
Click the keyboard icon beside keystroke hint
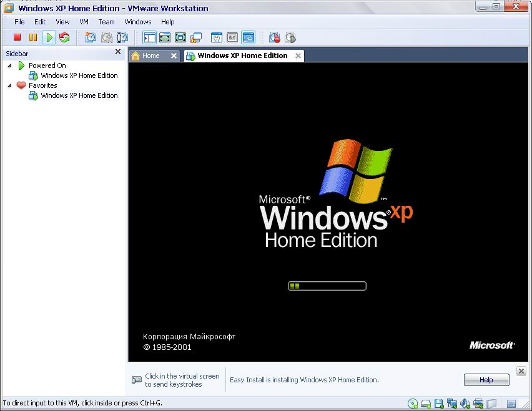click(x=136, y=379)
